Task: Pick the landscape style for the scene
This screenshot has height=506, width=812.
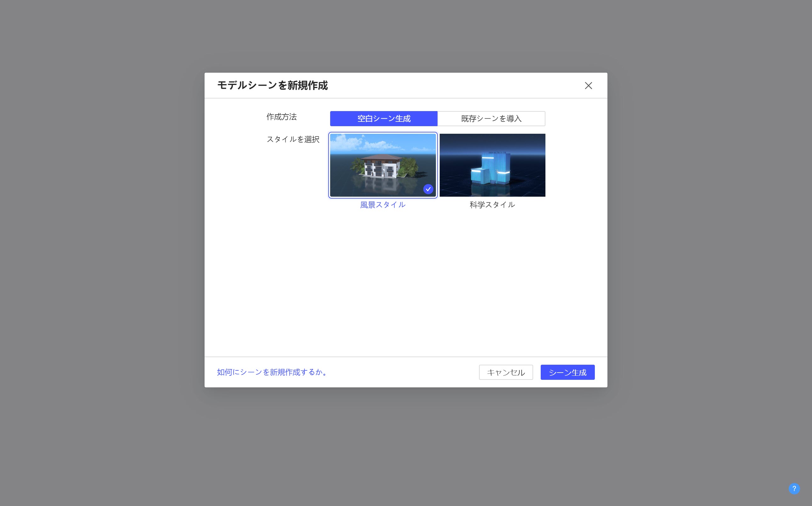Action: pos(383,165)
